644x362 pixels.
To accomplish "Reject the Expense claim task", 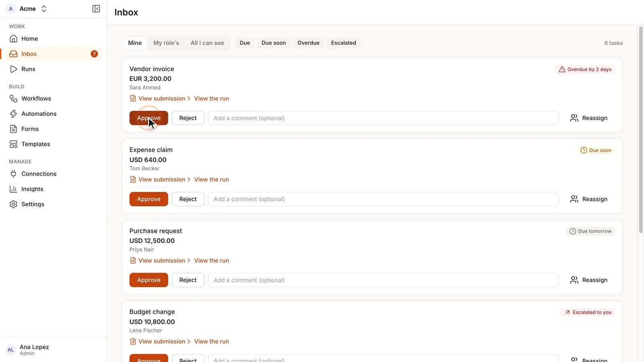I will (188, 199).
